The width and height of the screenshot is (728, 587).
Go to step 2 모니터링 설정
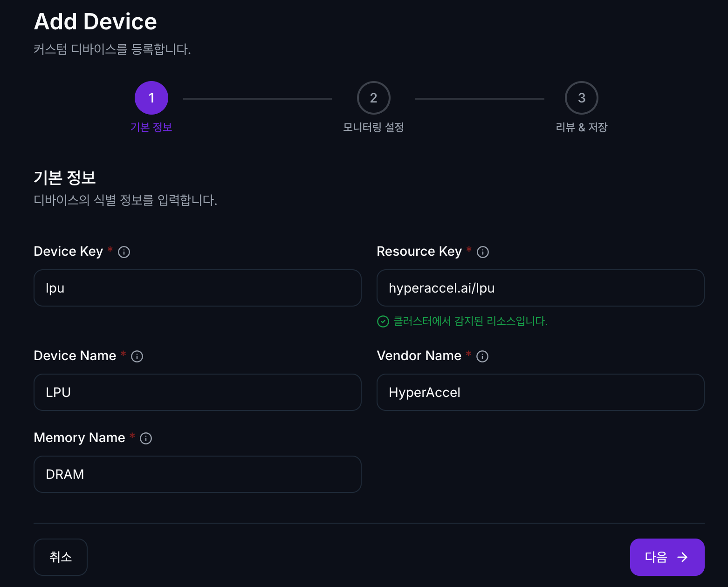(373, 98)
